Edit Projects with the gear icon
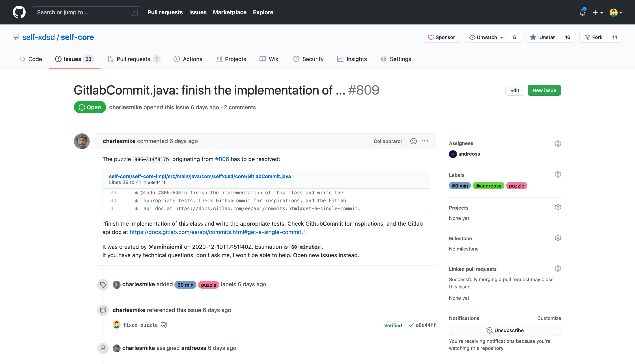Screen dimensions: 635x364 pos(558,207)
